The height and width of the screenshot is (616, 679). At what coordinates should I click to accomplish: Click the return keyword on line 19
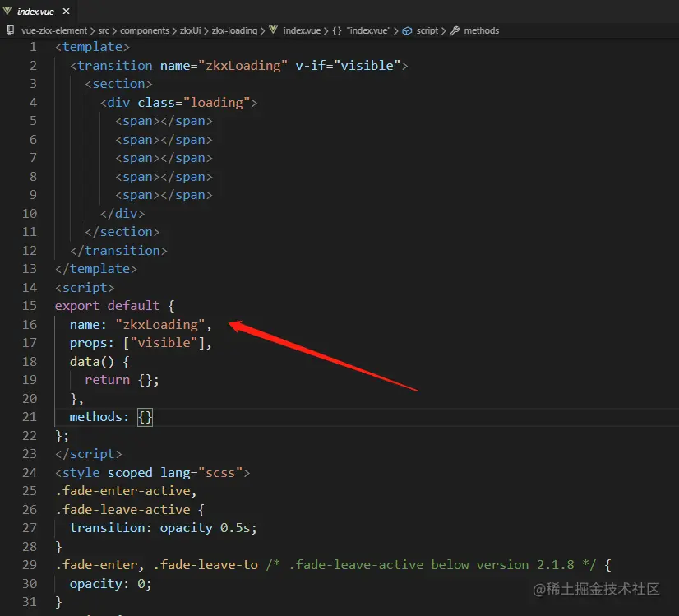coord(108,380)
